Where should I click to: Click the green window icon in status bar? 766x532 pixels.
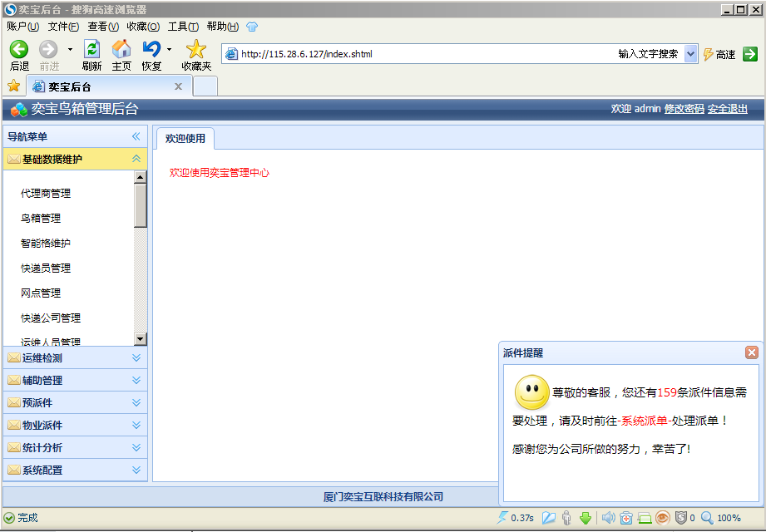click(645, 519)
